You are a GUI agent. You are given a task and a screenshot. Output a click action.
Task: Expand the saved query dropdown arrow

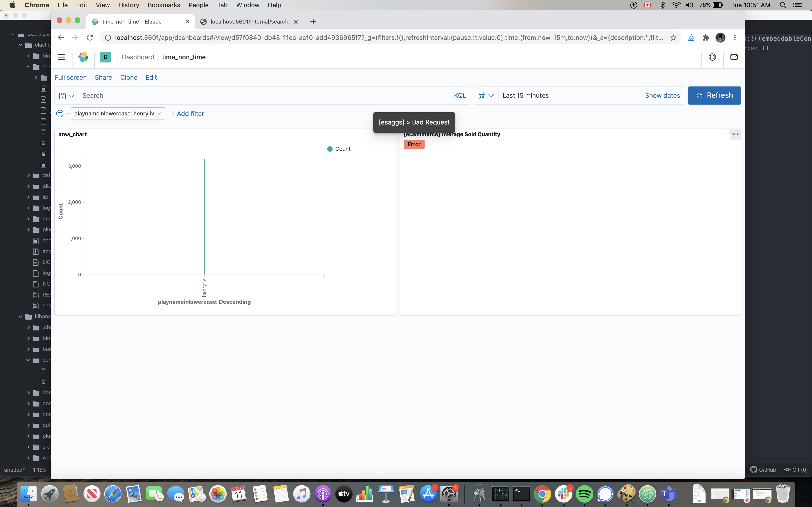(x=72, y=96)
